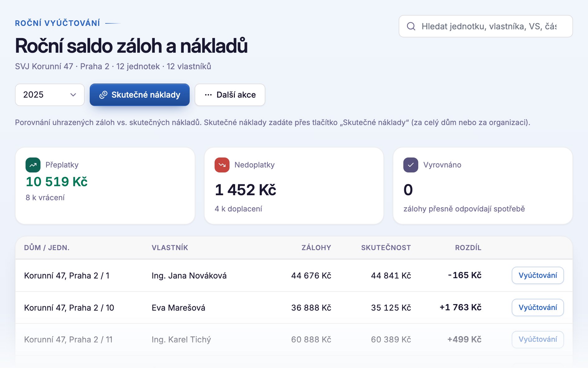
Task: Click the DŮM / JEDN. column header
Action: [x=47, y=248]
